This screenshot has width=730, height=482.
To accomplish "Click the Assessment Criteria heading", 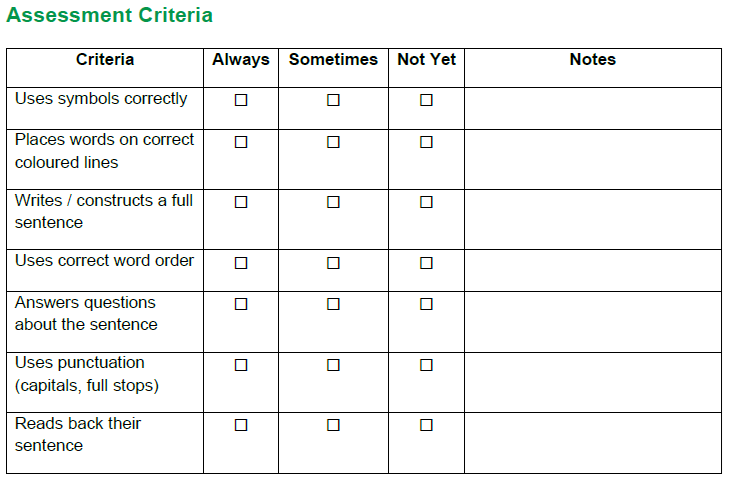I will tap(109, 16).
